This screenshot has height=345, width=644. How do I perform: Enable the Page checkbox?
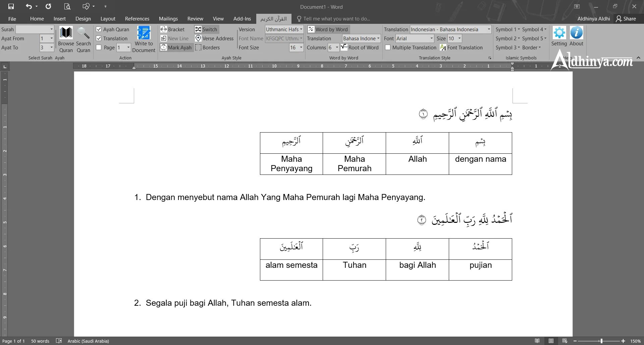(99, 48)
